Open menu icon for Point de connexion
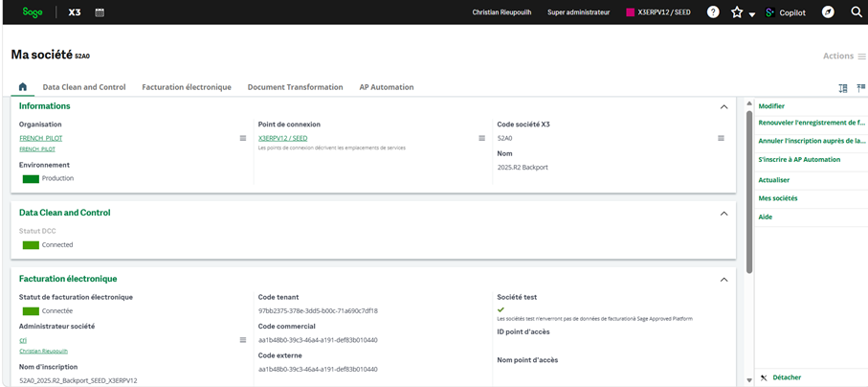 481,138
